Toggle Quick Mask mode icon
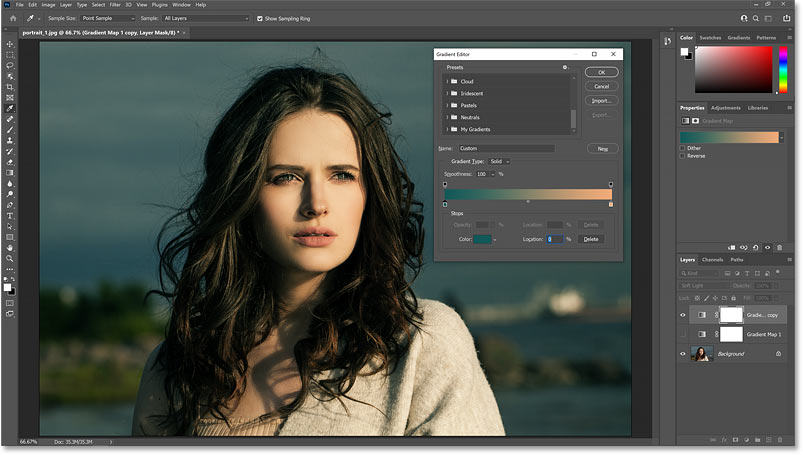 (x=10, y=303)
